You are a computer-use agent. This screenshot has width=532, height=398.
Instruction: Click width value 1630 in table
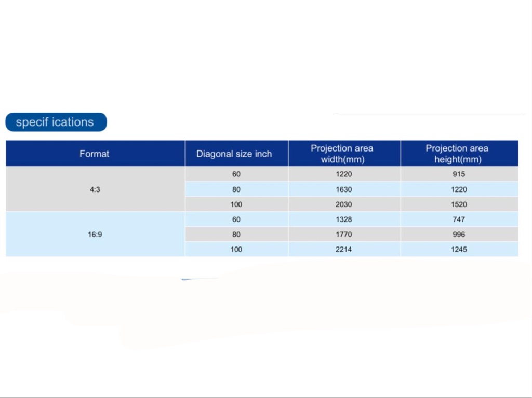343,189
